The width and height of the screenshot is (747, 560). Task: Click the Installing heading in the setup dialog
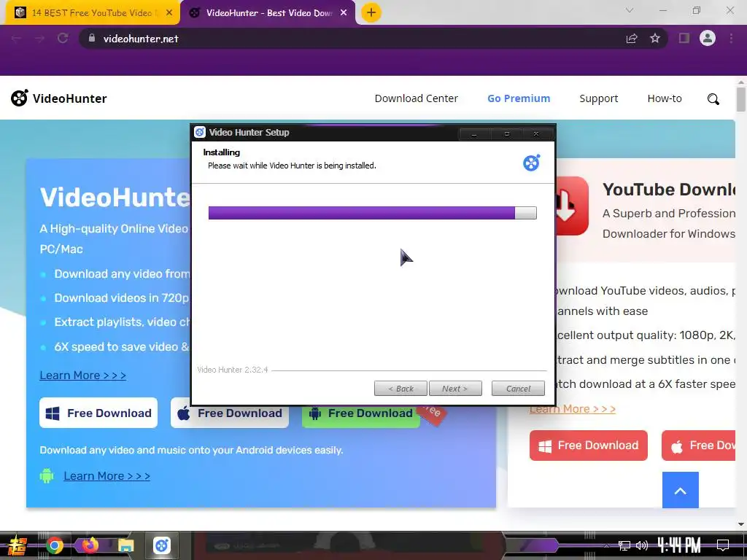click(222, 152)
